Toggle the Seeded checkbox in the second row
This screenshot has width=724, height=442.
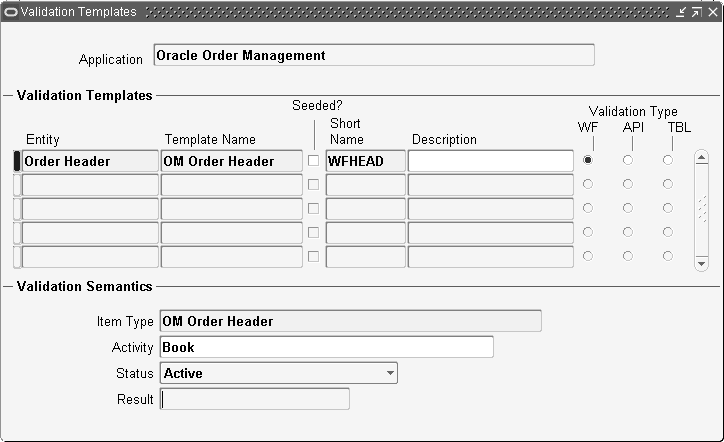(x=314, y=185)
